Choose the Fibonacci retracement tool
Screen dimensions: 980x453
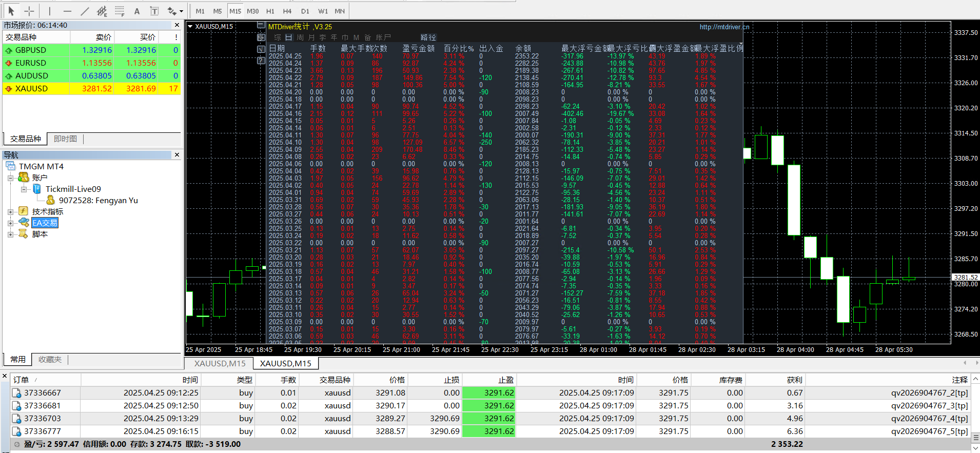pyautogui.click(x=120, y=11)
